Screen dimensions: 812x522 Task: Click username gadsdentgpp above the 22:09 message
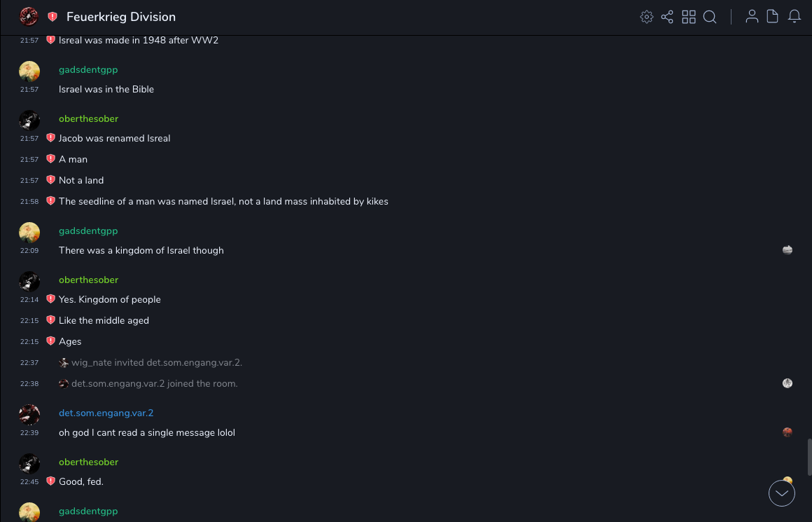(88, 231)
